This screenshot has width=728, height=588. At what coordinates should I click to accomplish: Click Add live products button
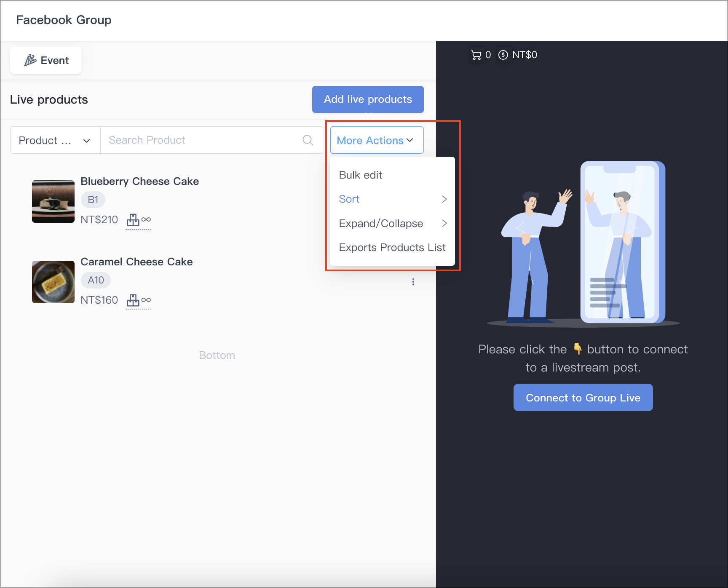(368, 99)
